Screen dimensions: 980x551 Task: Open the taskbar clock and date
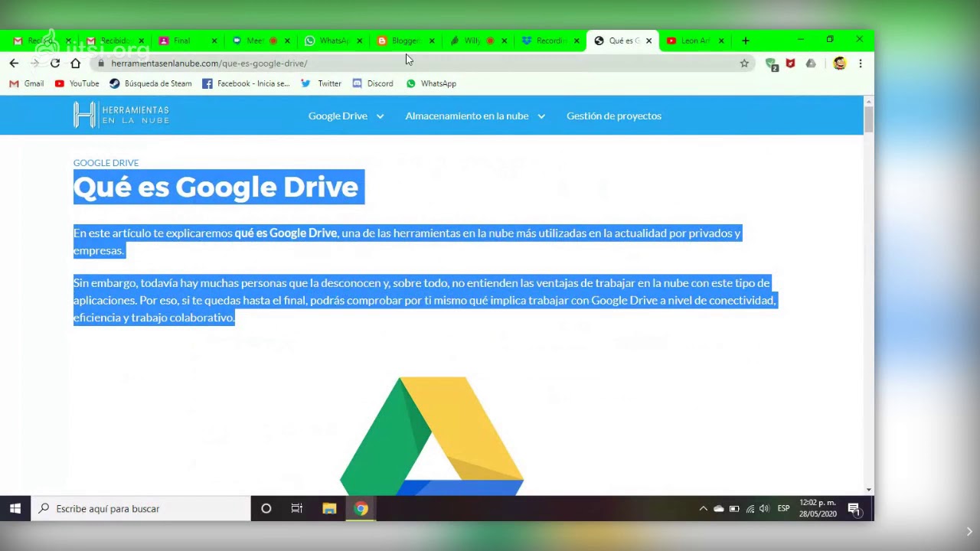click(x=818, y=509)
